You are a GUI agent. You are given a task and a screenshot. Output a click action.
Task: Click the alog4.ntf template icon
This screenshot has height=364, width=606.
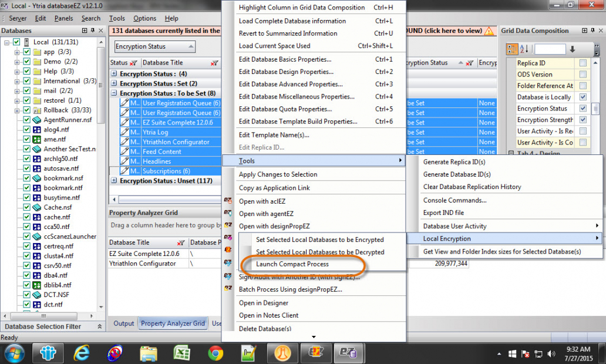coord(37,129)
